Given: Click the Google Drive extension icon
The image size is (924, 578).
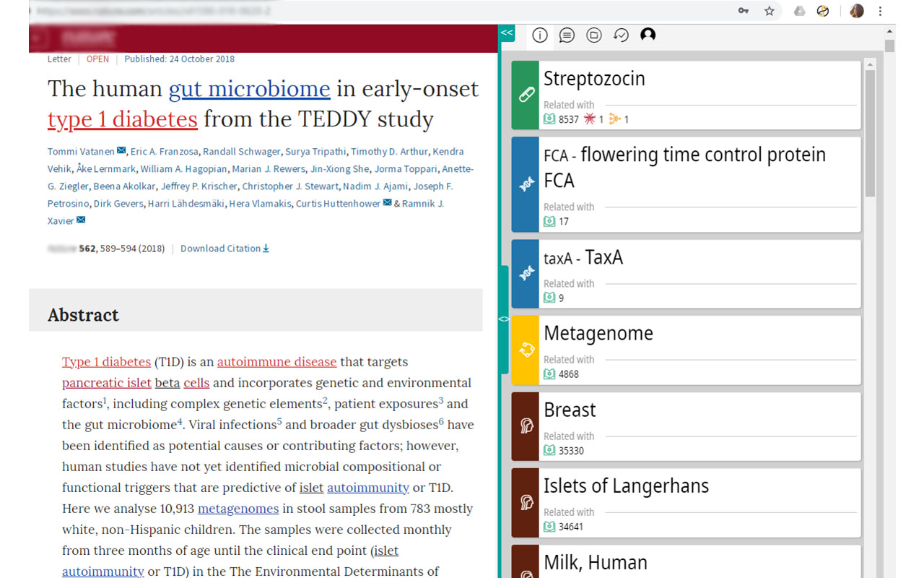Looking at the screenshot, I should [799, 11].
